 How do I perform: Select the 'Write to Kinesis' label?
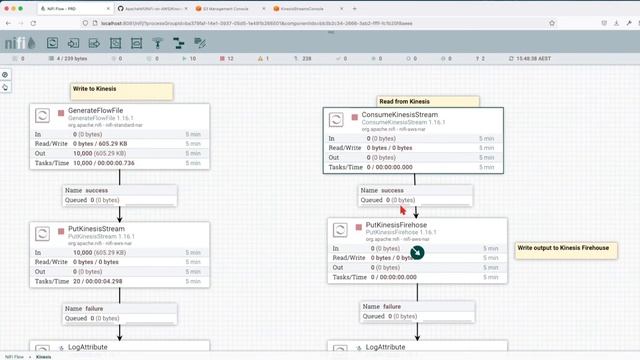[122, 92]
